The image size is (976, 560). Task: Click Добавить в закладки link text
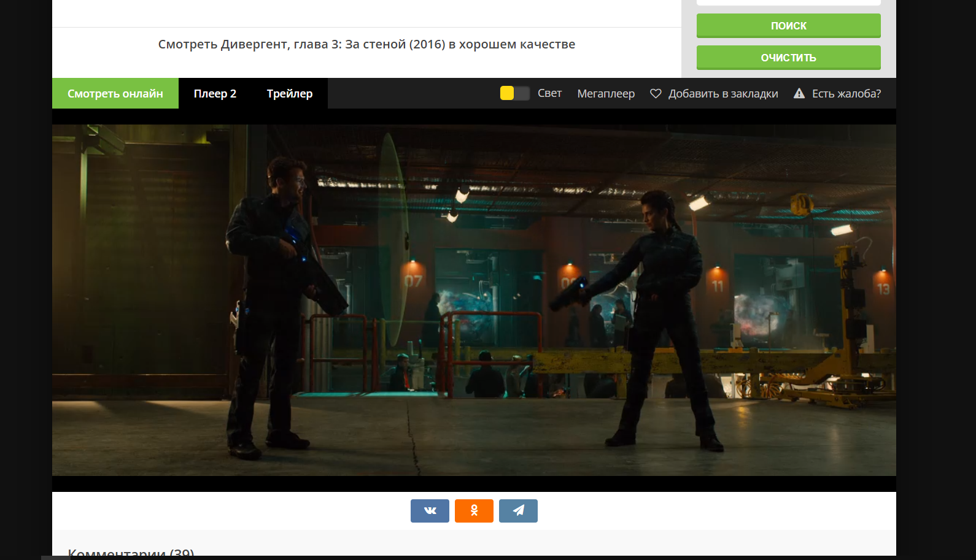[x=723, y=93]
